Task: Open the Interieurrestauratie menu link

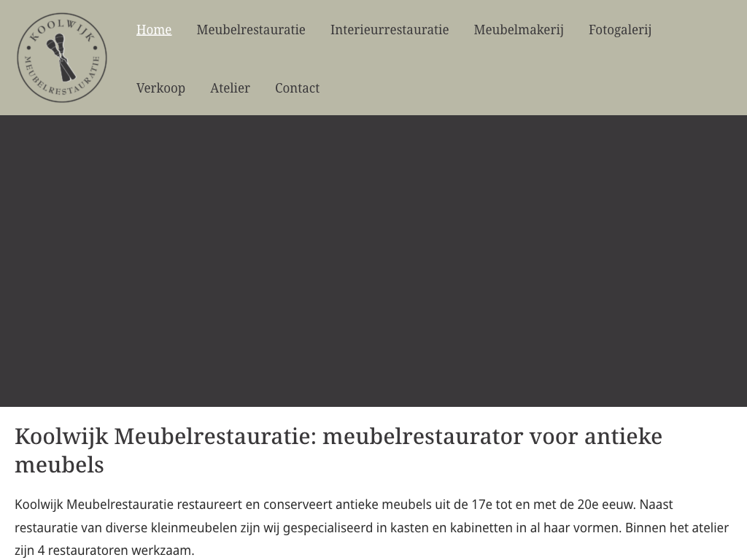Action: click(390, 29)
